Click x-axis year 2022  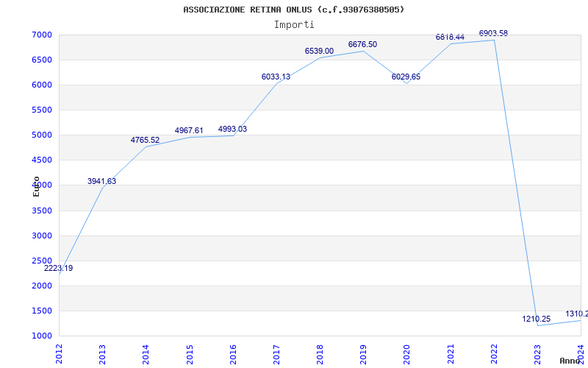coord(494,354)
